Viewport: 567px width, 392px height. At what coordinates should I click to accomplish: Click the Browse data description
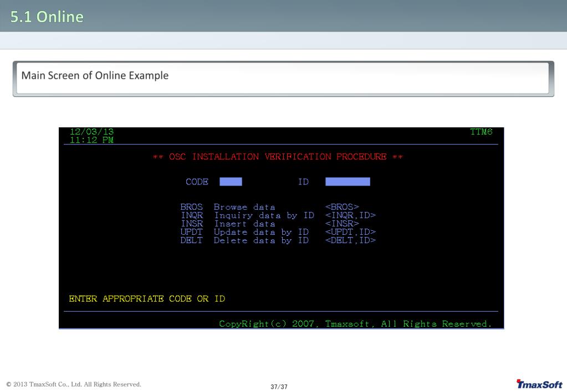(244, 207)
